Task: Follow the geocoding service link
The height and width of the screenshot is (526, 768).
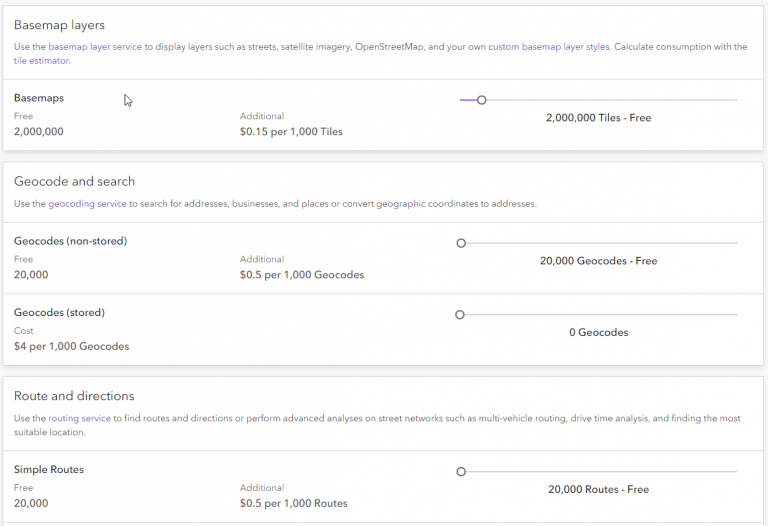Action: pyautogui.click(x=87, y=204)
